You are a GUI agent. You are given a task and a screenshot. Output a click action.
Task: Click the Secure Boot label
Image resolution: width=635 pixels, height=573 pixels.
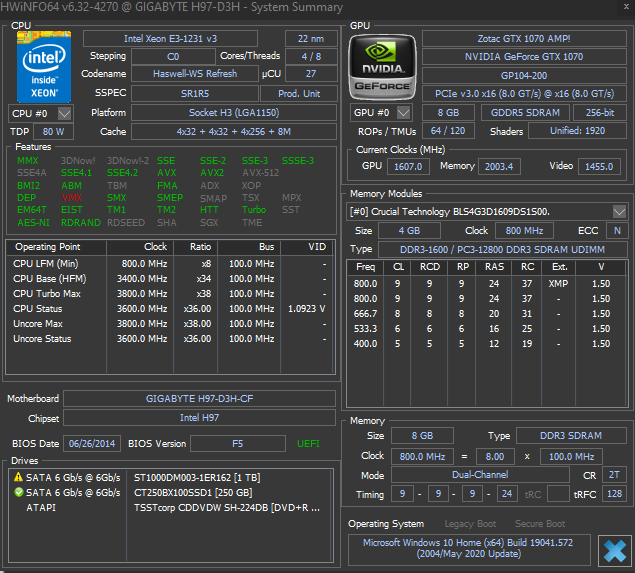(540, 524)
